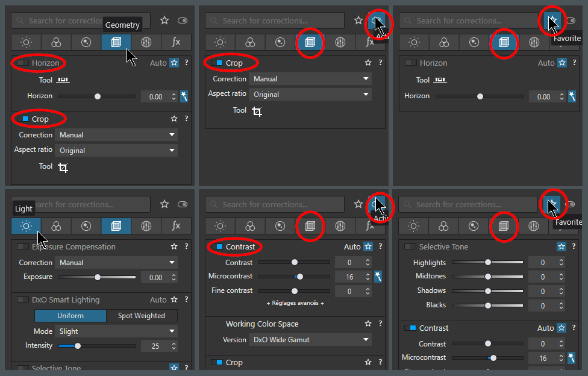Open the Smart Lighting Mode Slight dropdown
The height and width of the screenshot is (376, 588).
(116, 331)
